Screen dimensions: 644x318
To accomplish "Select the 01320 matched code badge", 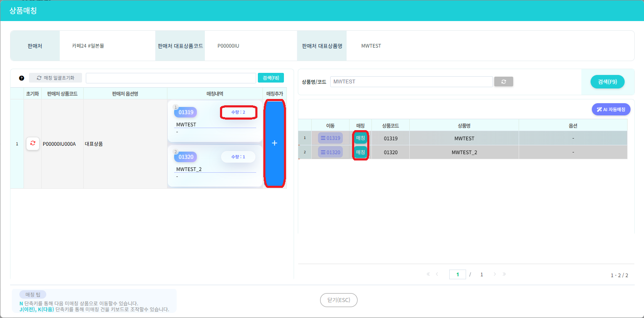I will coord(186,157).
